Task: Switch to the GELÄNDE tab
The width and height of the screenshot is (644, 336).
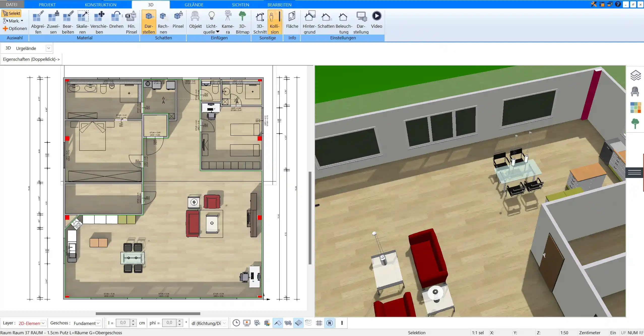Action: tap(194, 5)
